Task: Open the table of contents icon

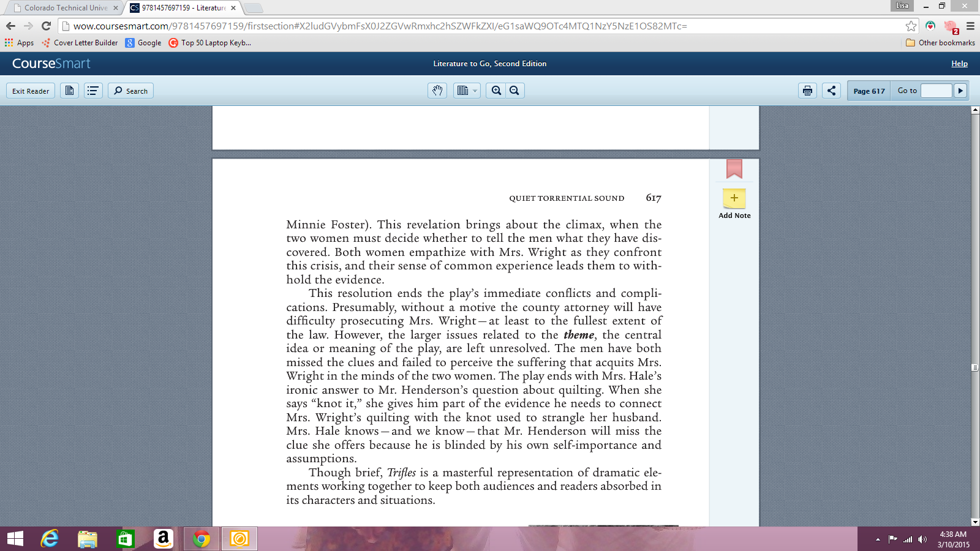Action: (x=93, y=91)
